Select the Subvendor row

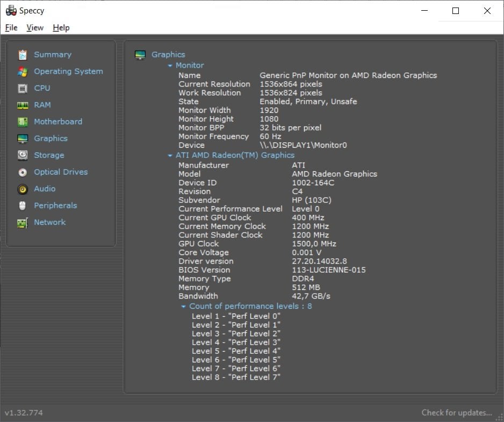(255, 200)
